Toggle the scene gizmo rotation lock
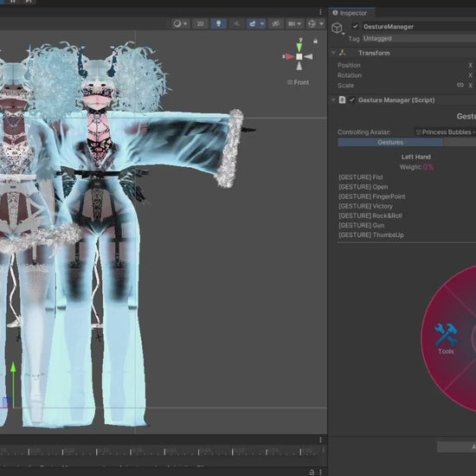 [x=316, y=41]
